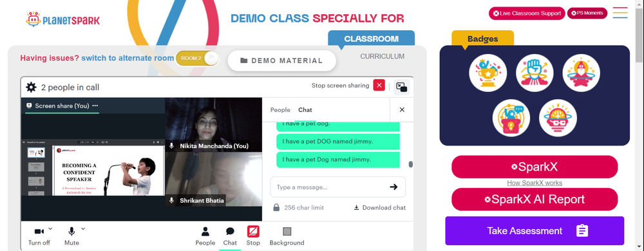Expand microphone options chevron
The width and height of the screenshot is (644, 251).
[x=83, y=228]
